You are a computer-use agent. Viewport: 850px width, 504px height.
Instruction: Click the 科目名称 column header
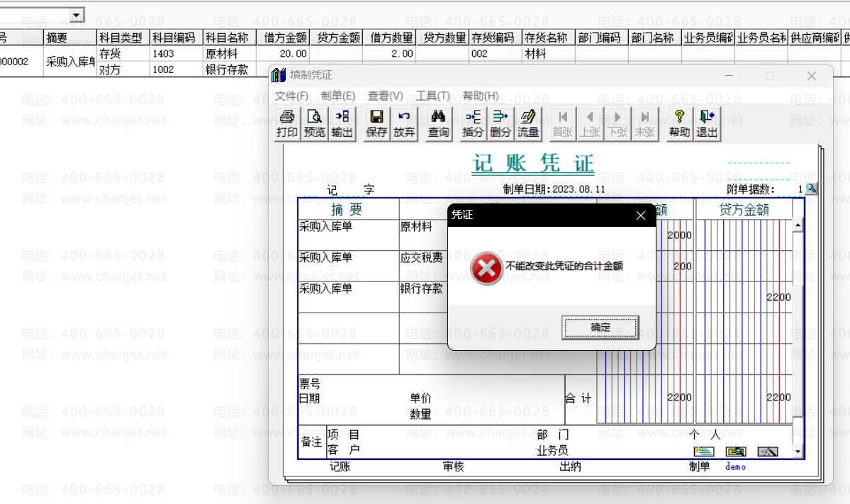coord(229,38)
